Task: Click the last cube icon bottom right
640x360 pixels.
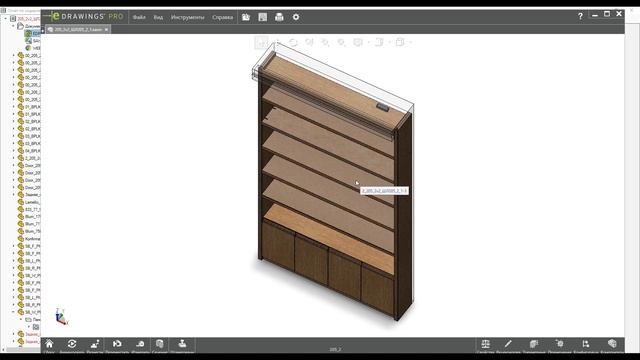Action: 612,344
